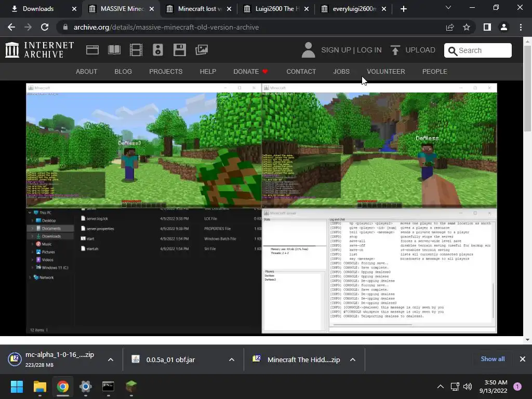
Task: Switch to the MASSIVE Minecraft tab
Action: (121, 9)
